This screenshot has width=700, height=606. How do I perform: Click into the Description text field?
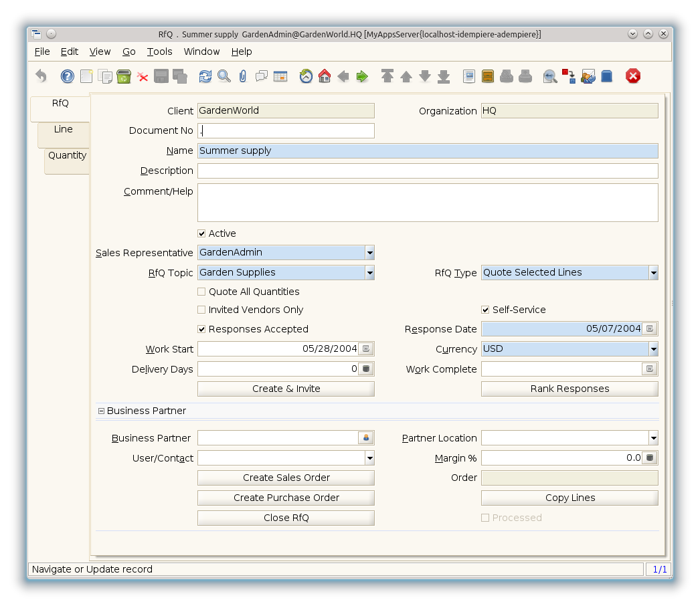427,171
